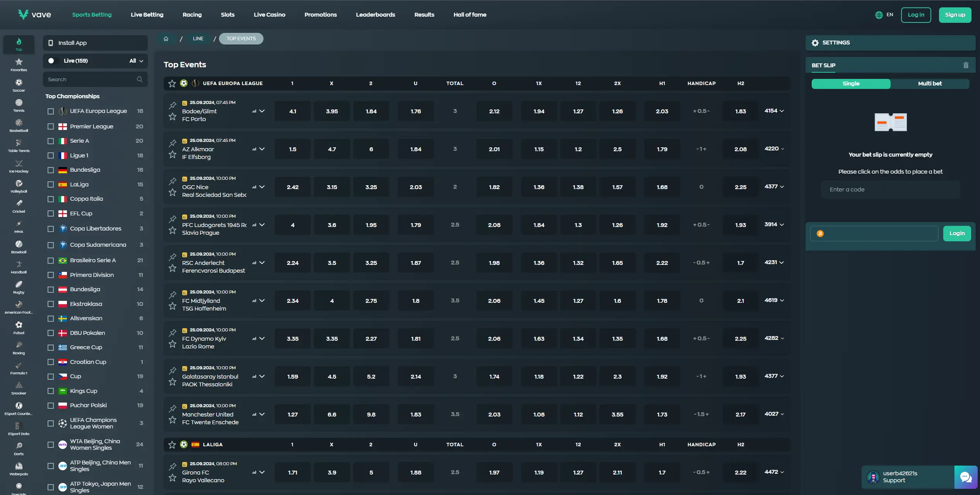The width and height of the screenshot is (980, 495).
Task: Clear bet slip with trash icon
Action: pos(966,65)
